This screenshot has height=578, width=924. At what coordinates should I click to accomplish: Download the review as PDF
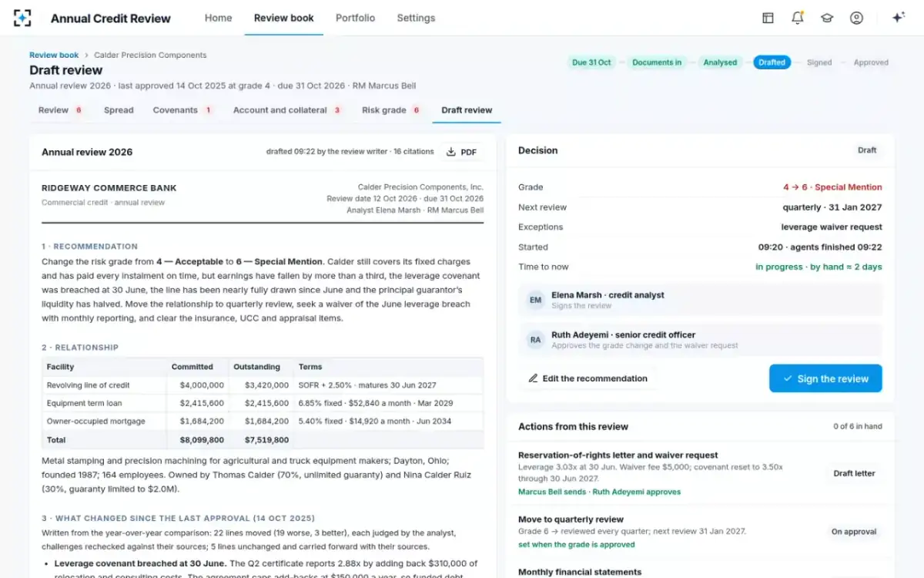coord(461,152)
